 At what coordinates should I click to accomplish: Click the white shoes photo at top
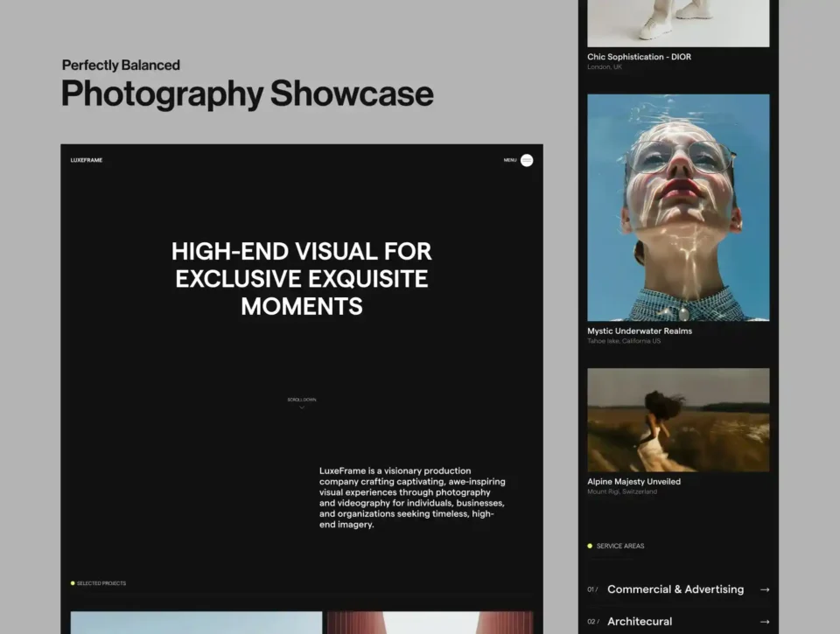pyautogui.click(x=678, y=23)
